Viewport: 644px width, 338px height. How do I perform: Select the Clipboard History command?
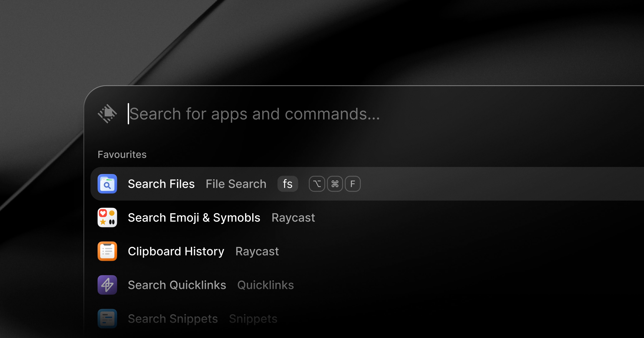[x=176, y=251]
